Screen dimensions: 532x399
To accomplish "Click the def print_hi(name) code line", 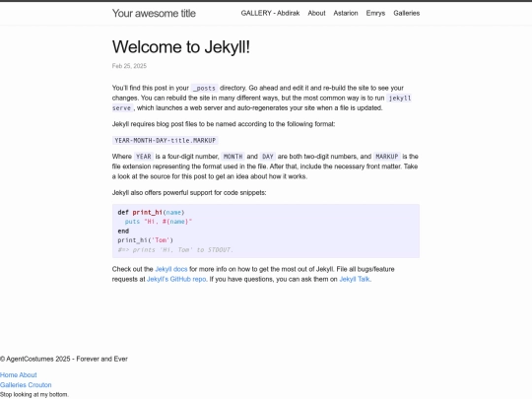I will [151, 213].
